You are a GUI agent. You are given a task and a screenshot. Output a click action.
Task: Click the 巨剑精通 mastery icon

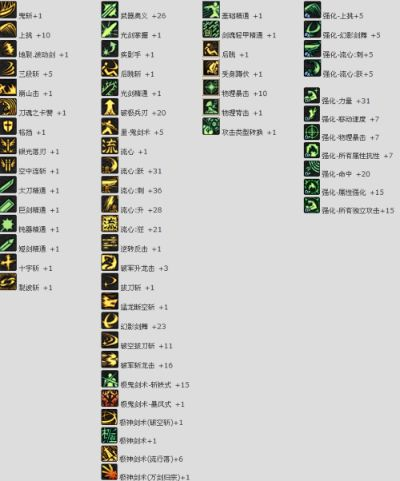click(x=8, y=204)
